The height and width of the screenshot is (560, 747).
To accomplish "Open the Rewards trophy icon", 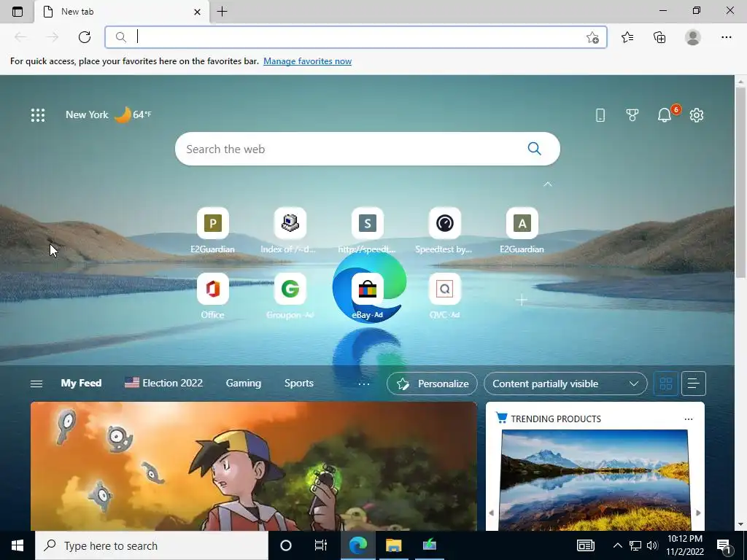I will tap(632, 114).
